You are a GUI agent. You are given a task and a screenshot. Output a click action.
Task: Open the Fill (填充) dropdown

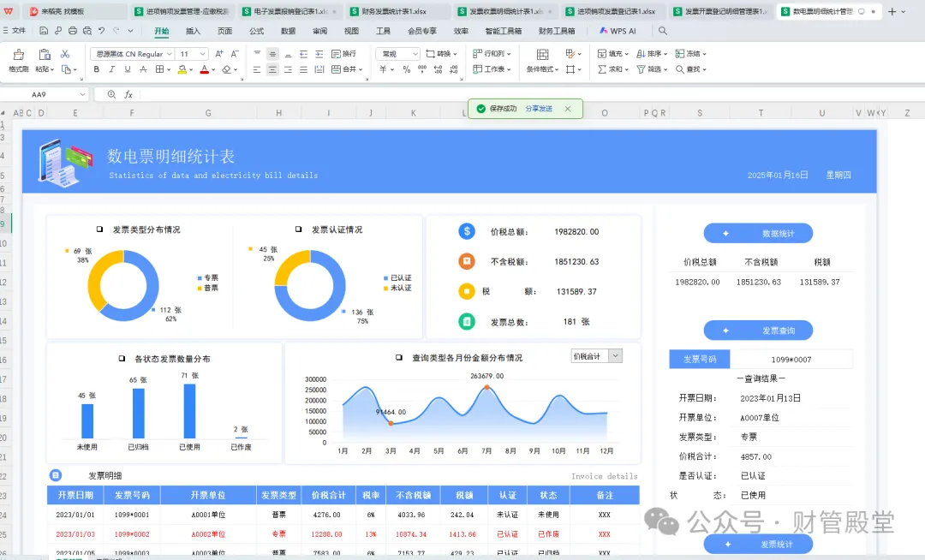coord(613,54)
